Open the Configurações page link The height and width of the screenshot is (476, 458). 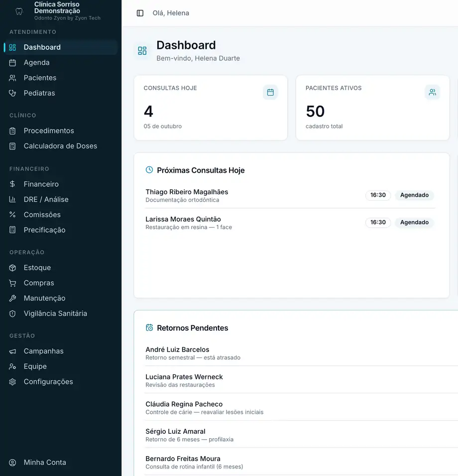tap(61, 382)
